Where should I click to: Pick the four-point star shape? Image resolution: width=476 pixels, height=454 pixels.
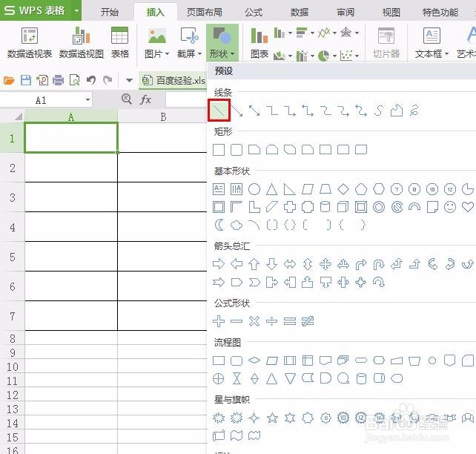point(254,418)
